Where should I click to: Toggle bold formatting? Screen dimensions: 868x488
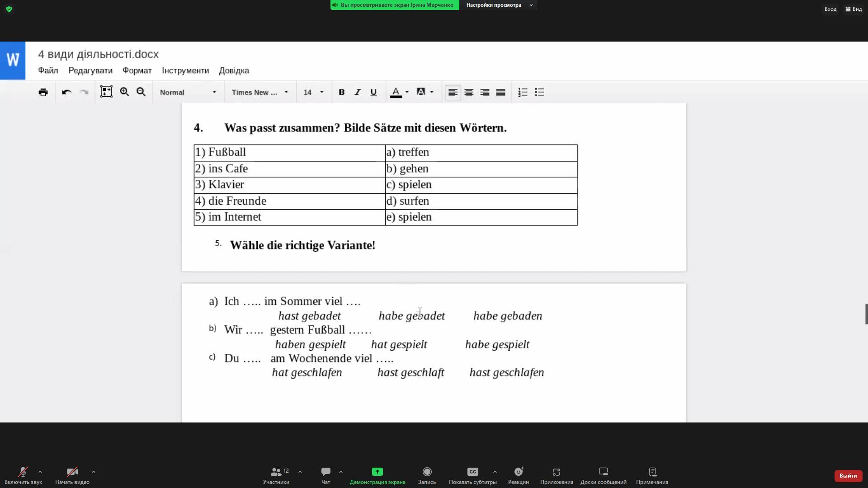pyautogui.click(x=342, y=92)
